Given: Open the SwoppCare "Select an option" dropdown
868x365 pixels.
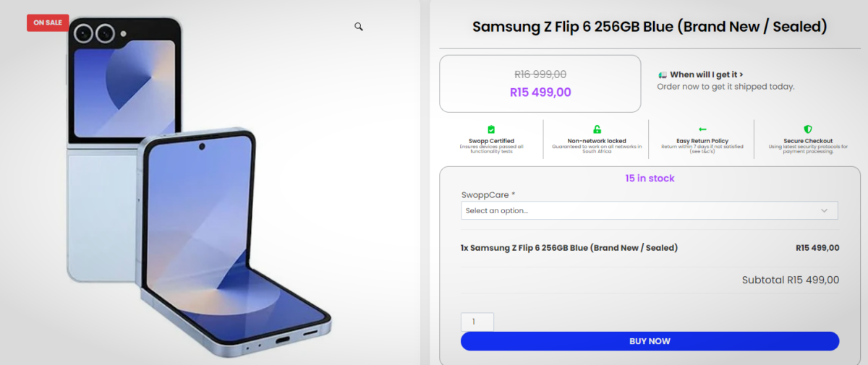Looking at the screenshot, I should coord(649,210).
